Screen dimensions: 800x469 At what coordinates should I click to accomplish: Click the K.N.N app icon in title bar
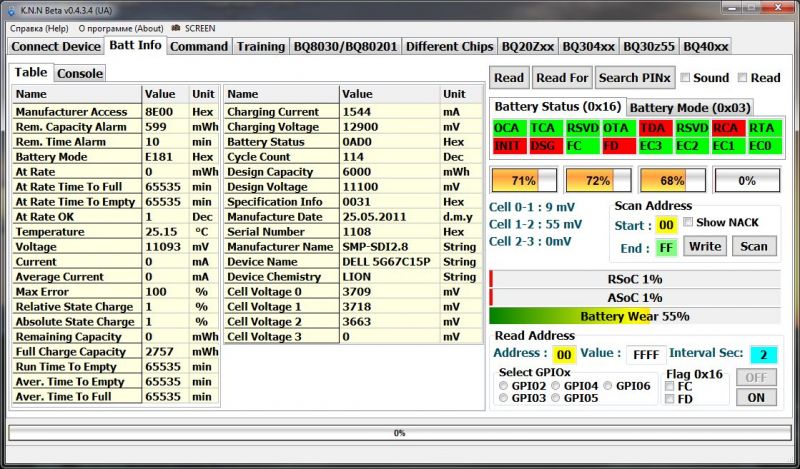click(11, 10)
